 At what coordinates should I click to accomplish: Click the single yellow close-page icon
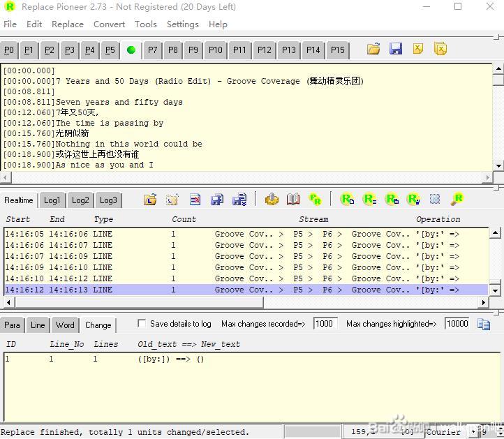(x=418, y=49)
